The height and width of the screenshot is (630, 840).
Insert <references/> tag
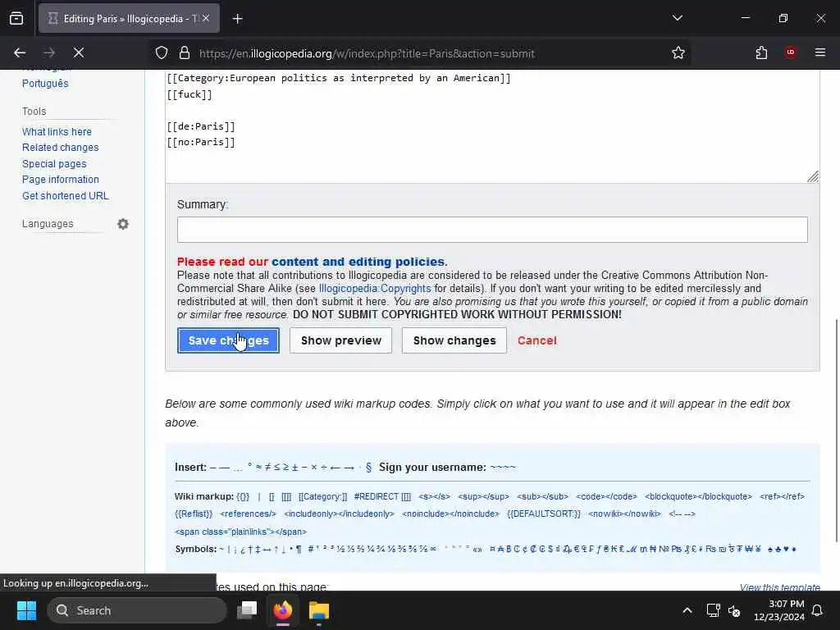tap(248, 514)
